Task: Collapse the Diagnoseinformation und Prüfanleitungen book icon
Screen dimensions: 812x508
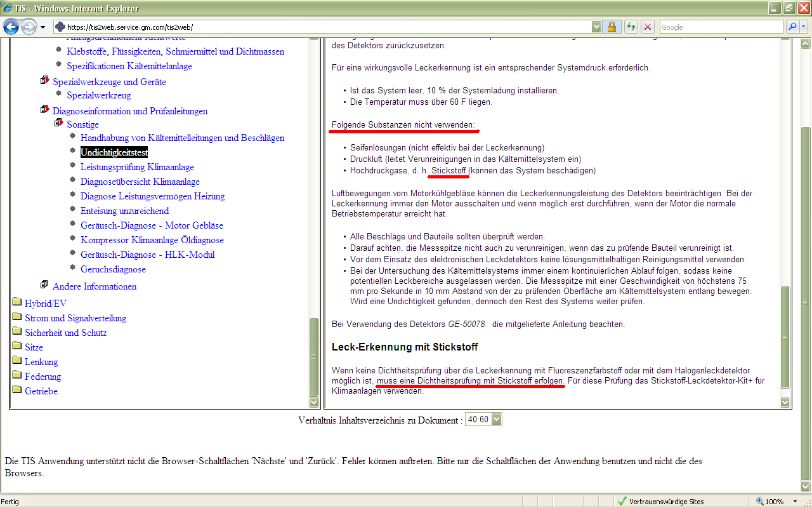Action: pyautogui.click(x=44, y=110)
